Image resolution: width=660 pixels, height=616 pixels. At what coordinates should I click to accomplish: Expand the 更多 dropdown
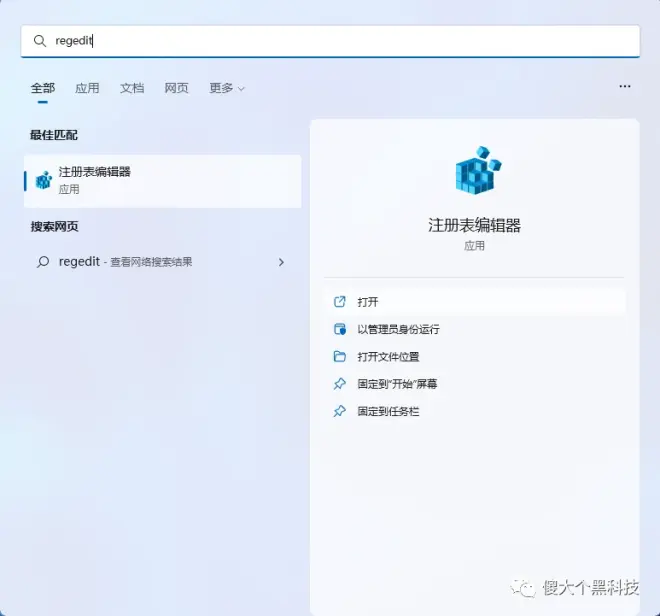pos(227,88)
